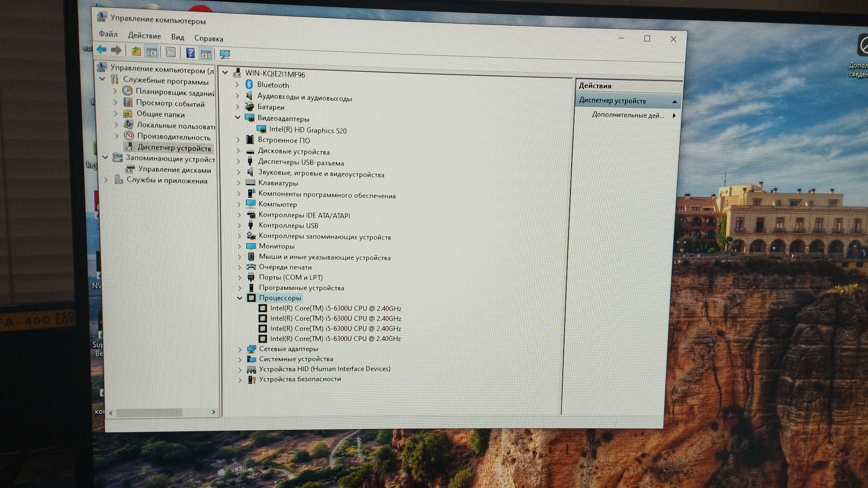
Task: Select Управление дисками in left tree
Action: [175, 170]
